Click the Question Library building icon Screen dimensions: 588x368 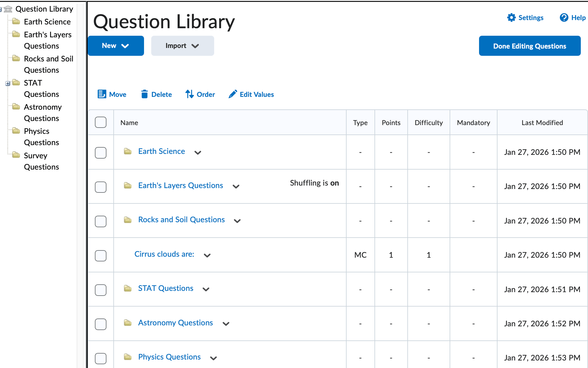point(8,9)
